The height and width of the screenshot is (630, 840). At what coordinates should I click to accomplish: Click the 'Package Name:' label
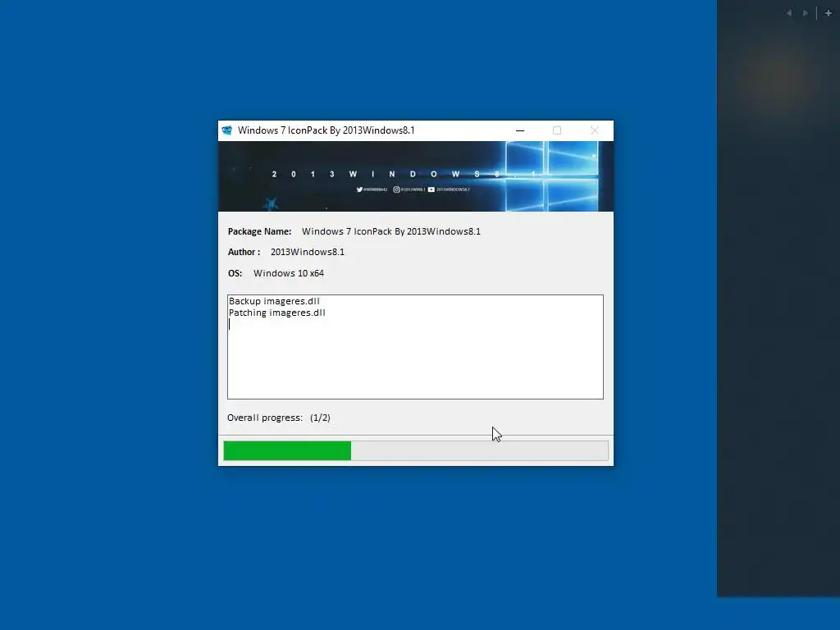(259, 231)
